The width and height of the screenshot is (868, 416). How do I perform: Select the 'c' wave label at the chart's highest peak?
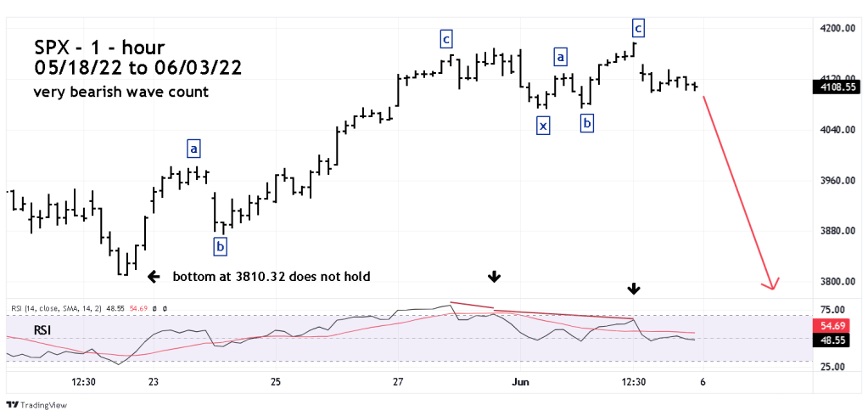click(x=638, y=29)
